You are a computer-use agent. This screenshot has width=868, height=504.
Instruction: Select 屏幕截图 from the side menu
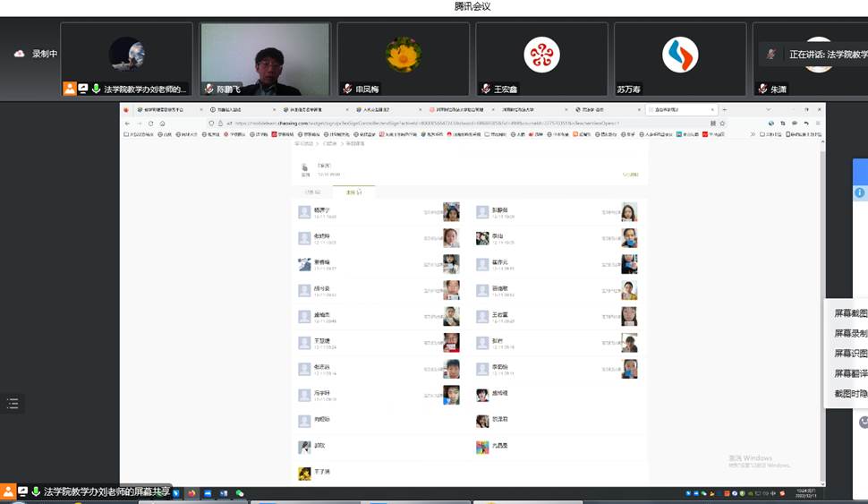click(850, 313)
